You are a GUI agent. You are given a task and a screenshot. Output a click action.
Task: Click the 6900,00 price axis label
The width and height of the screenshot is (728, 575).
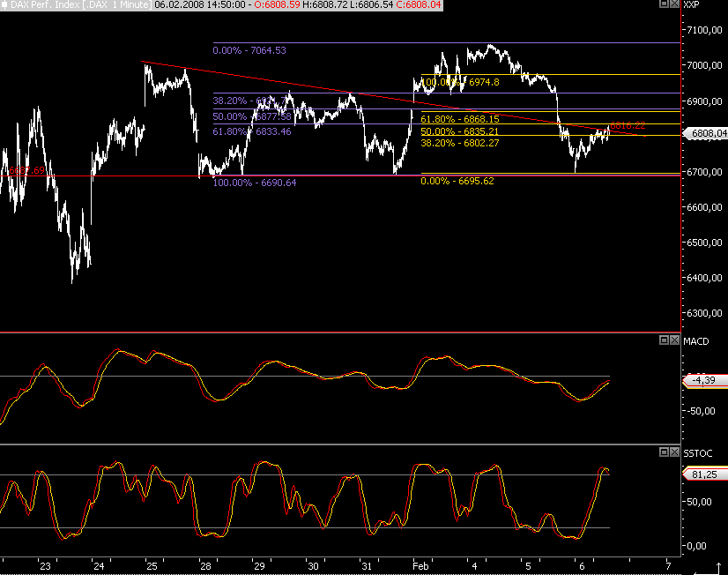pyautogui.click(x=705, y=101)
